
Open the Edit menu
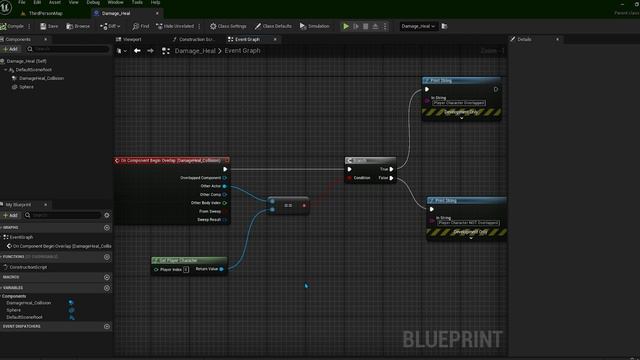point(37,2)
